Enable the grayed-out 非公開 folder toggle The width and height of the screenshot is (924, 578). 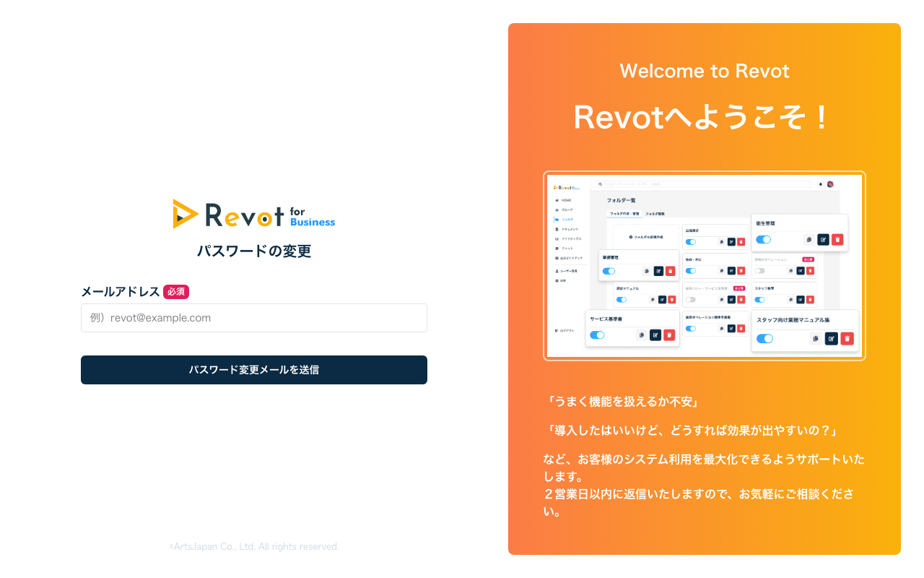(761, 269)
